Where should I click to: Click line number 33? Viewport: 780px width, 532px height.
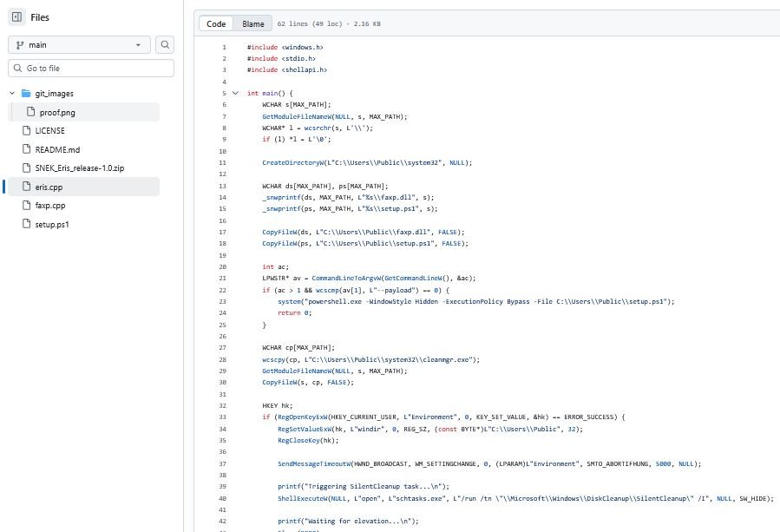[222, 417]
